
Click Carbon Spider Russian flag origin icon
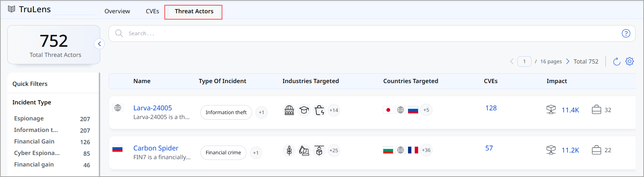click(117, 149)
